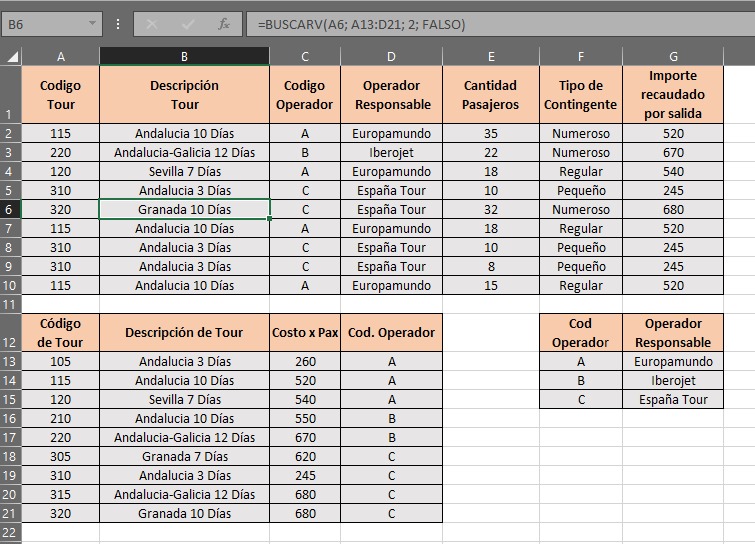The image size is (755, 544).
Task: Click the name box resize handle dots
Action: 119,24
